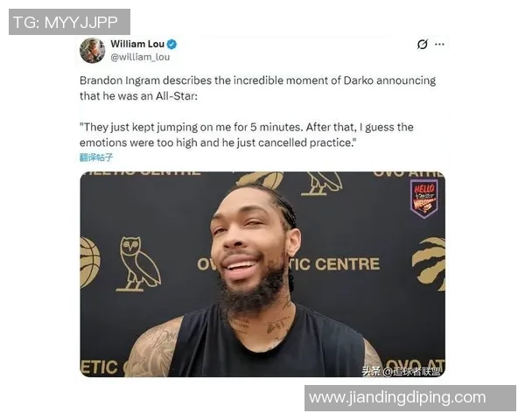Open the @william_lou handle link

pos(140,57)
